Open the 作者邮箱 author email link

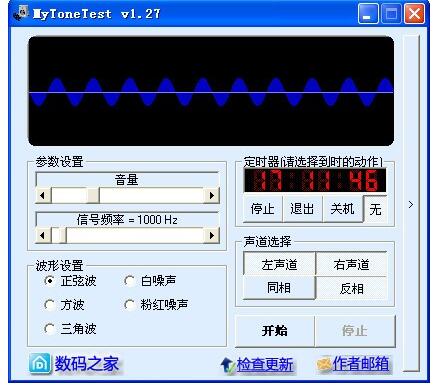[361, 363]
